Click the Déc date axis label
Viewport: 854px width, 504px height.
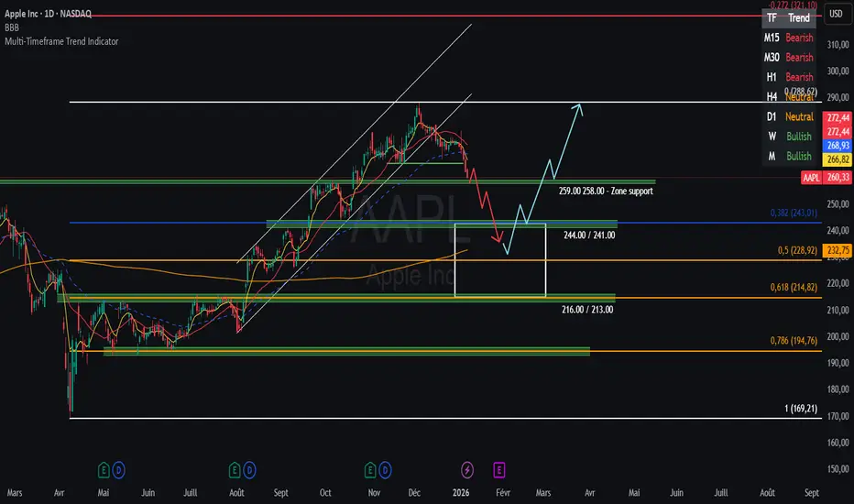point(414,493)
